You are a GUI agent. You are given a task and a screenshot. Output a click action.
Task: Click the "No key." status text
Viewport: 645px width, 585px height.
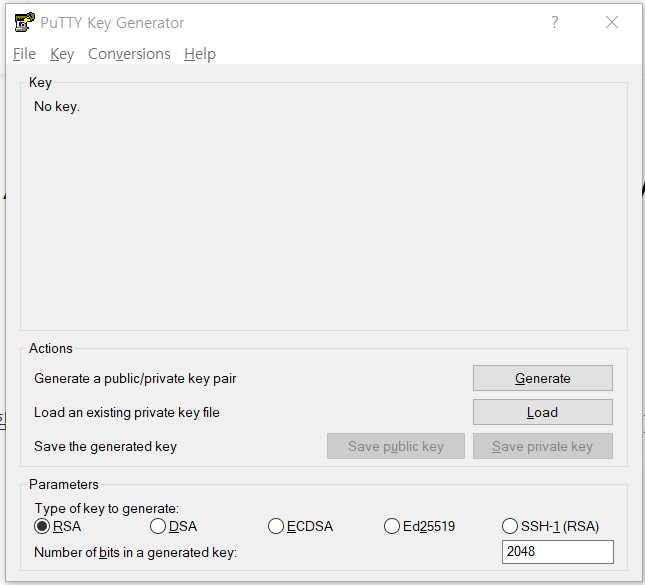pyautogui.click(x=57, y=107)
